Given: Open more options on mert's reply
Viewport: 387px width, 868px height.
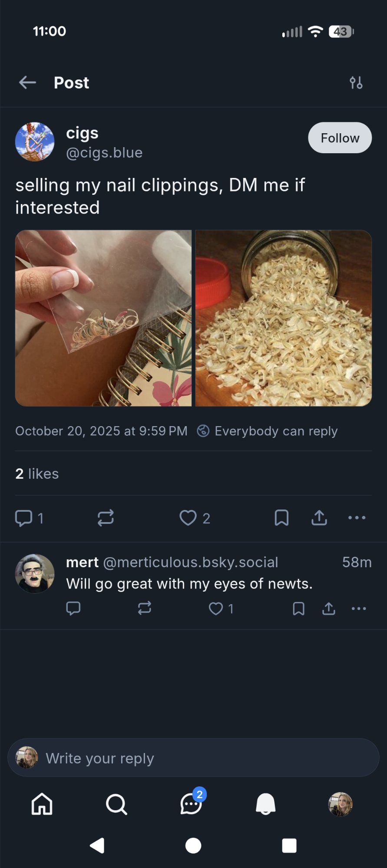Looking at the screenshot, I should (x=359, y=608).
